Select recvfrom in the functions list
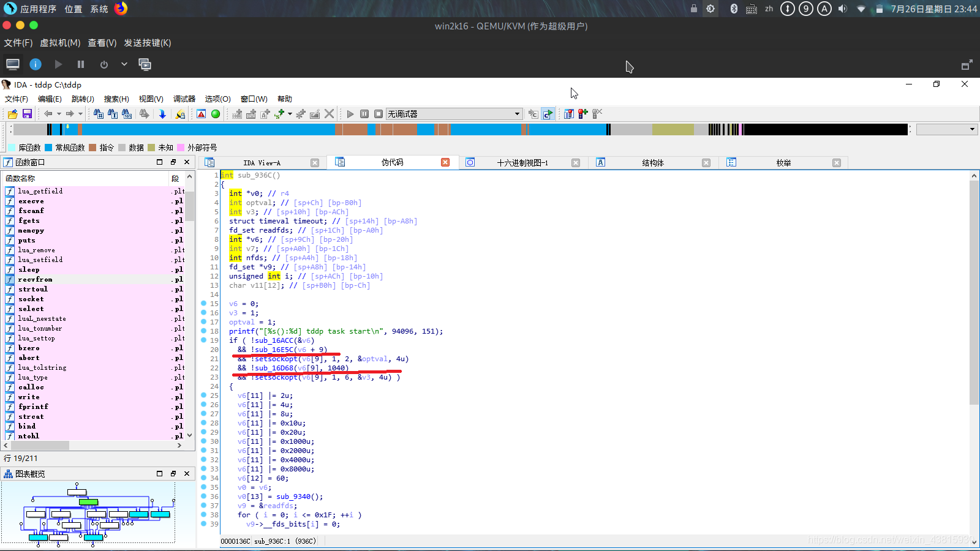Viewport: 980px width, 551px height. [93, 279]
